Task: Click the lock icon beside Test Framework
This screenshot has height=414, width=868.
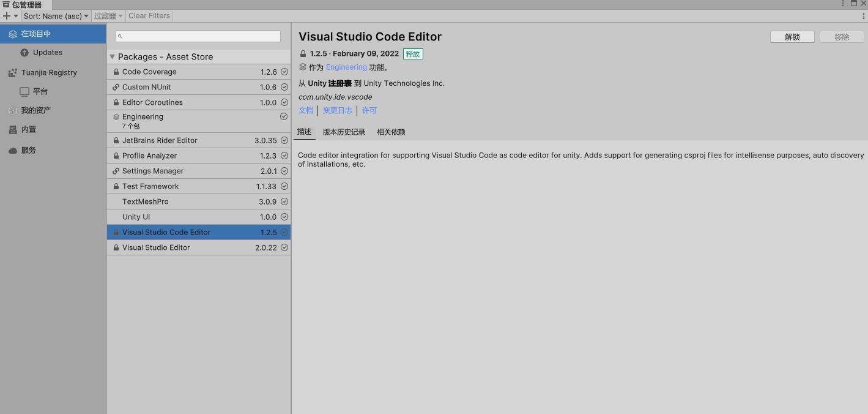Action: click(x=116, y=186)
